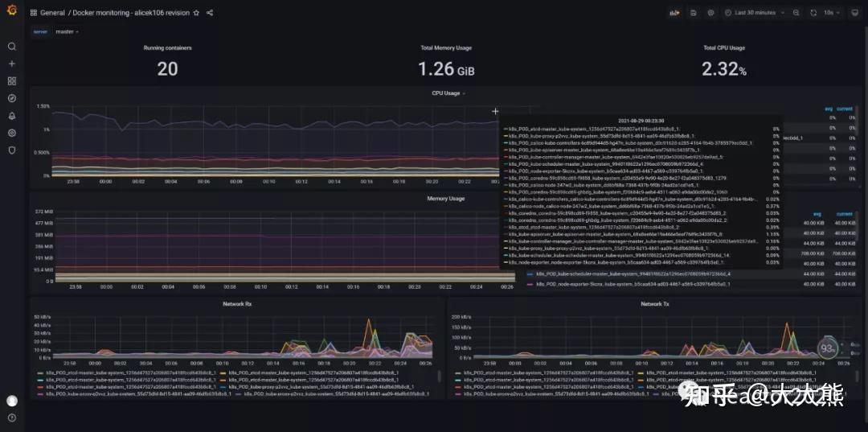Open the CPU Usage panel title menu
The height and width of the screenshot is (432, 868).
pyautogui.click(x=448, y=93)
